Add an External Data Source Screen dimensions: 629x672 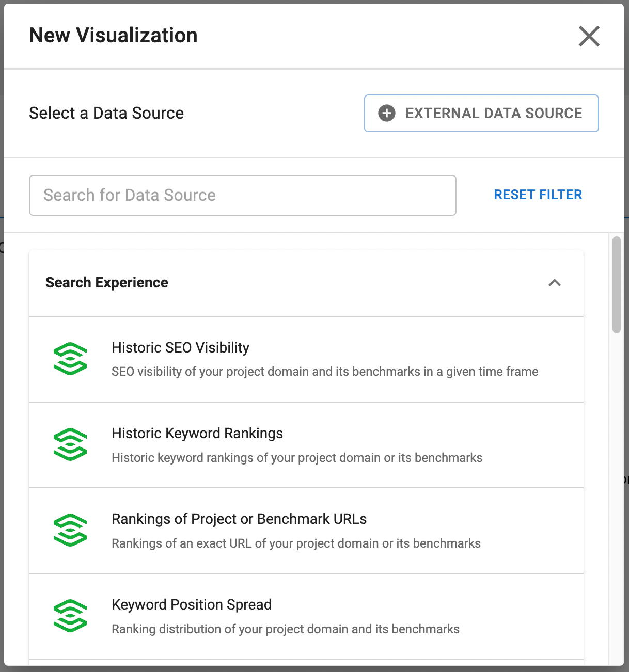pyautogui.click(x=481, y=113)
